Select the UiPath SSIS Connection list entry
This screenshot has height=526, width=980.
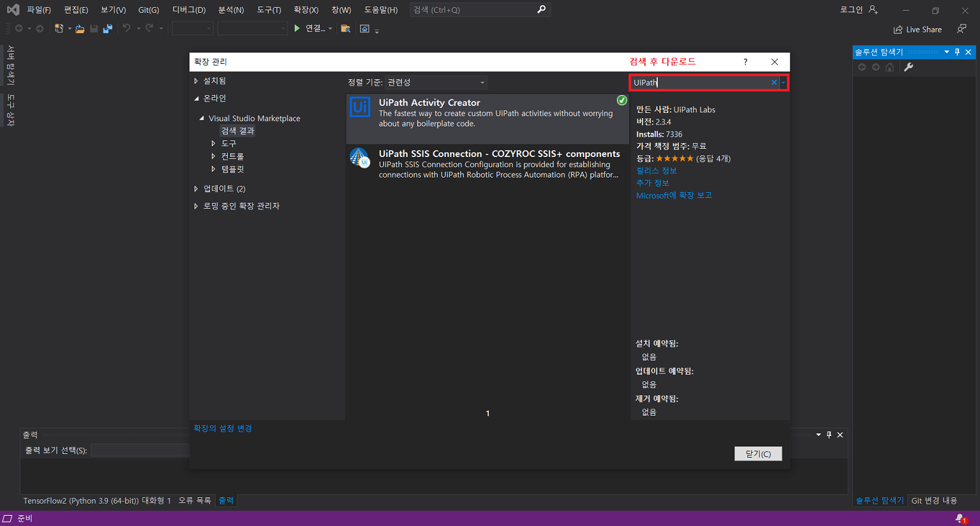(487, 164)
